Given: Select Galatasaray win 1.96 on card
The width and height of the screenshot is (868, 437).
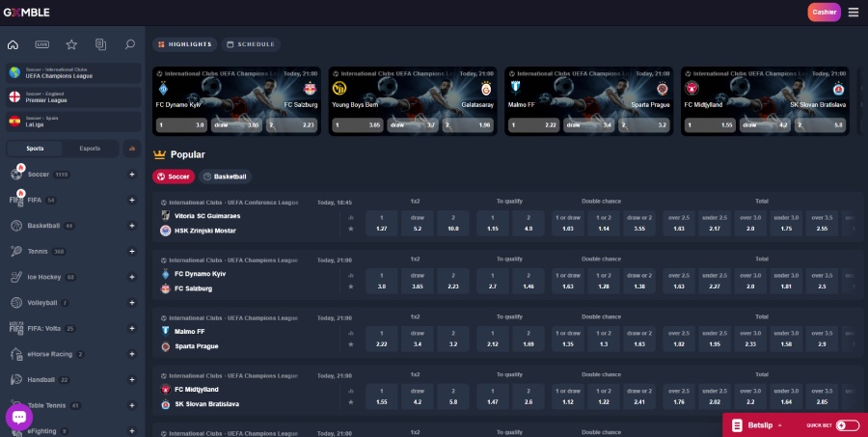Looking at the screenshot, I should (x=468, y=125).
